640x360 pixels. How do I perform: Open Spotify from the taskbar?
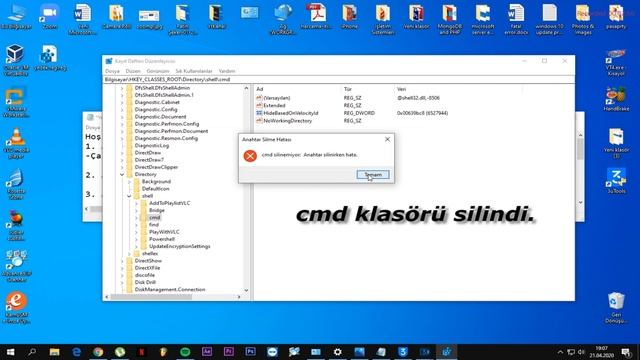(185, 352)
